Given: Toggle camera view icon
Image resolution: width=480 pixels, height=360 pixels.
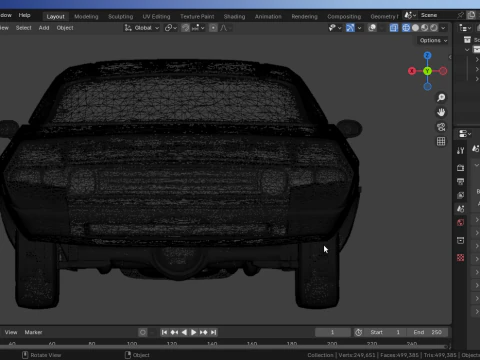Looking at the screenshot, I should [x=441, y=127].
